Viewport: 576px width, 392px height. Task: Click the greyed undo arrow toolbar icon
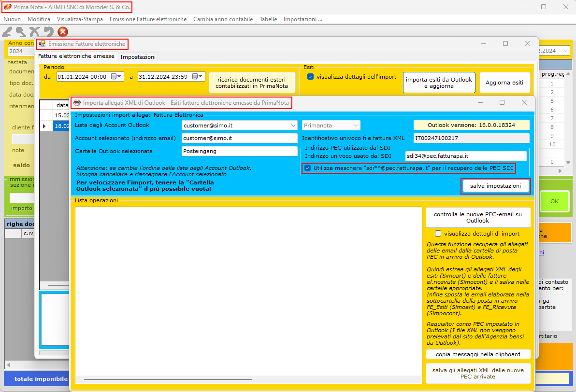48,32
